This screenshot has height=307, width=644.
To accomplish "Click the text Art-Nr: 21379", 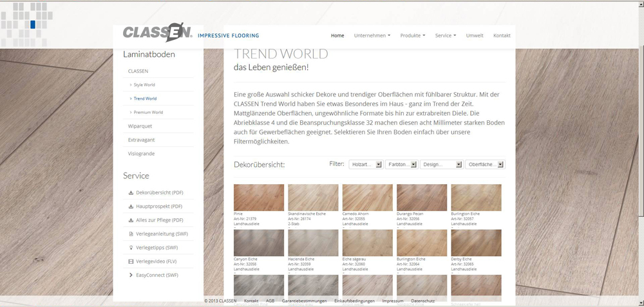I will tap(245, 219).
